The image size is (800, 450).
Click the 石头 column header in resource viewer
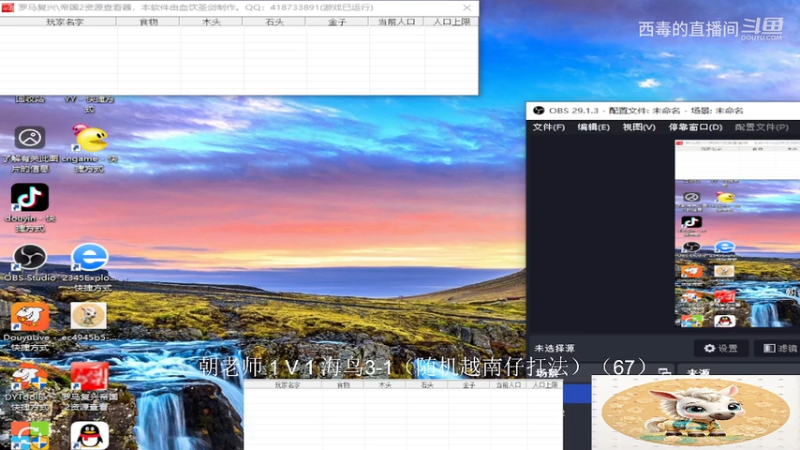click(274, 22)
